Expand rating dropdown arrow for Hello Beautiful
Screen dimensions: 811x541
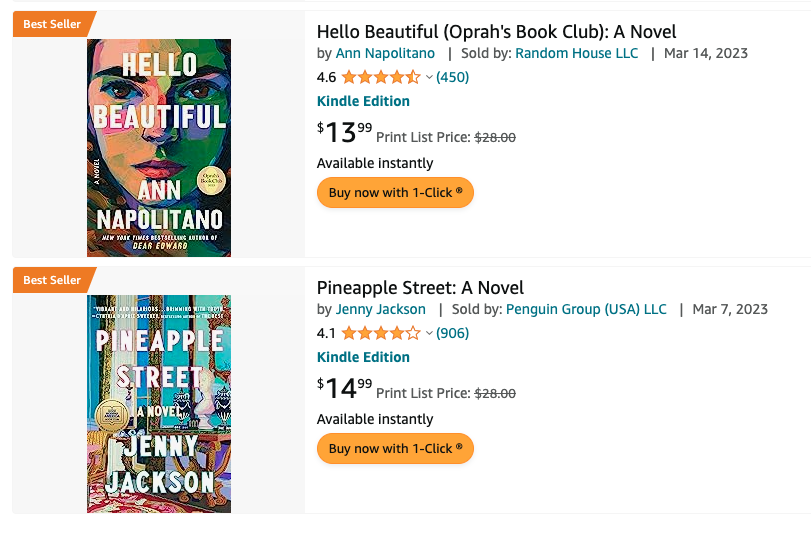click(429, 77)
